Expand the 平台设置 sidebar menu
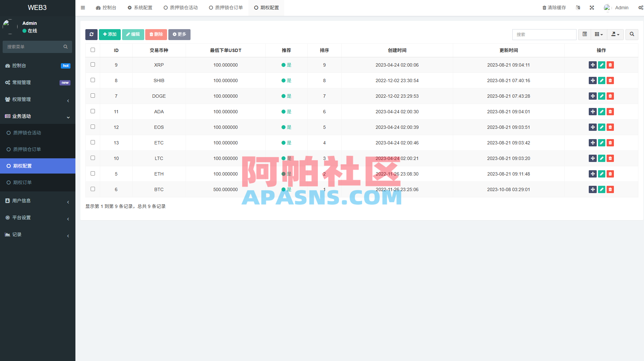The width and height of the screenshot is (644, 361). click(38, 218)
